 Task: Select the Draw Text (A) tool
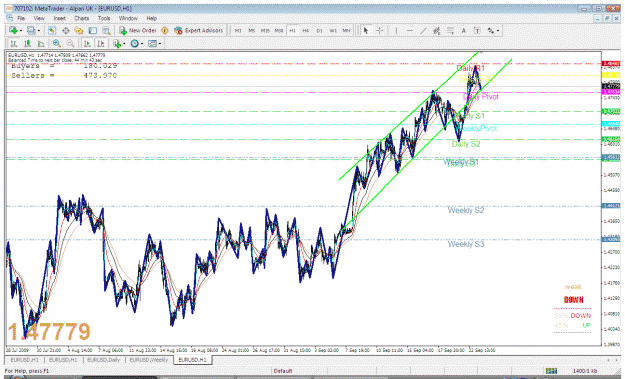pos(464,30)
